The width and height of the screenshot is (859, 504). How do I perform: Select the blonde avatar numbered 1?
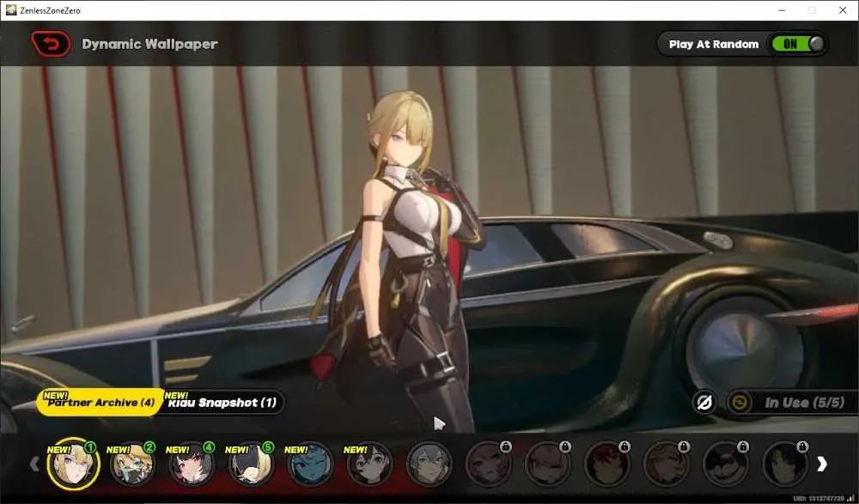point(73,464)
